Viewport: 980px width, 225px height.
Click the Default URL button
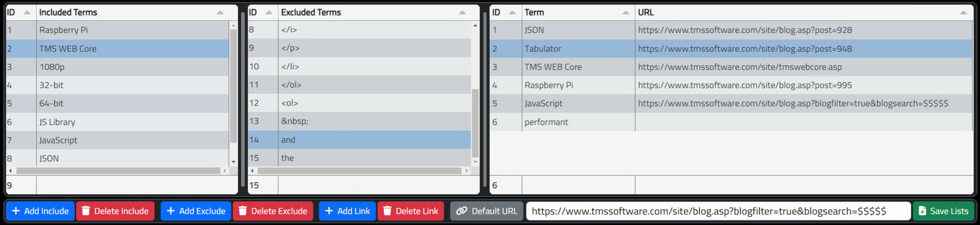[487, 211]
